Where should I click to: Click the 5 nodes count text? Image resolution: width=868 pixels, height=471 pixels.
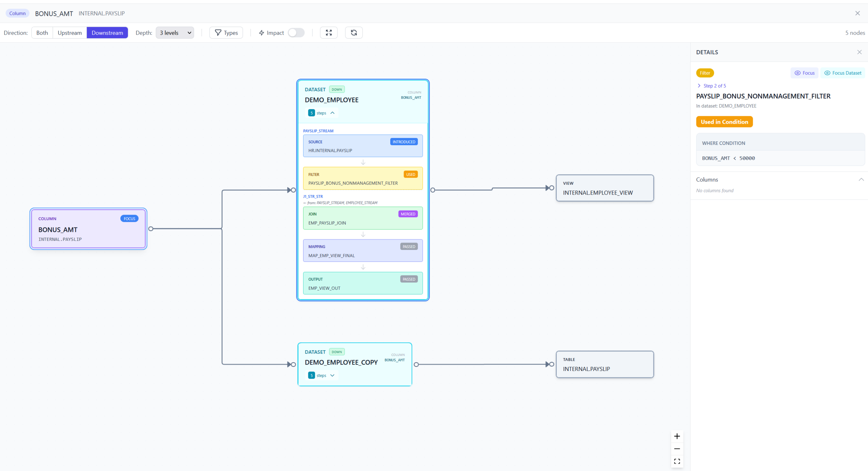click(x=855, y=33)
